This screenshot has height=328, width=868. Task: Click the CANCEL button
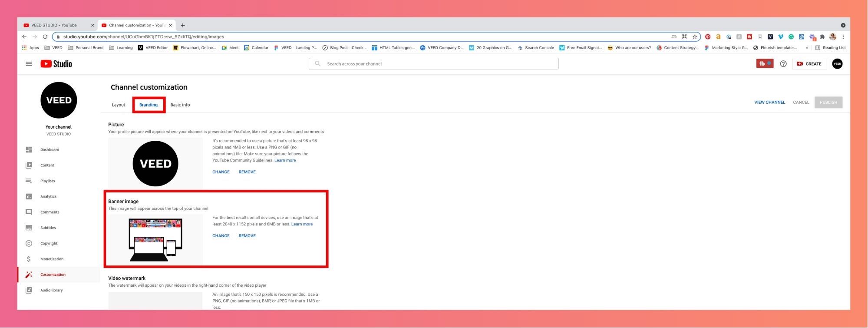(801, 103)
